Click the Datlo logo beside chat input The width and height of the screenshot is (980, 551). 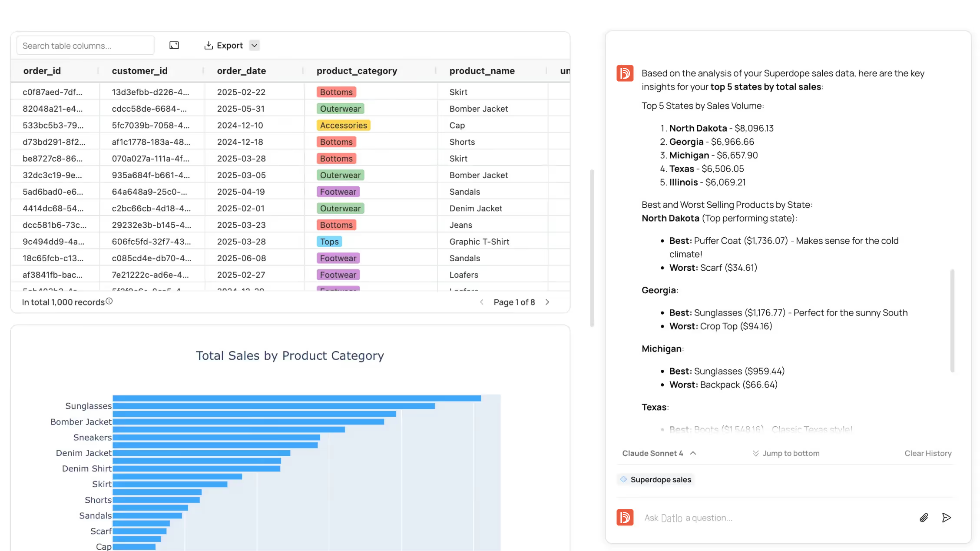tap(625, 518)
